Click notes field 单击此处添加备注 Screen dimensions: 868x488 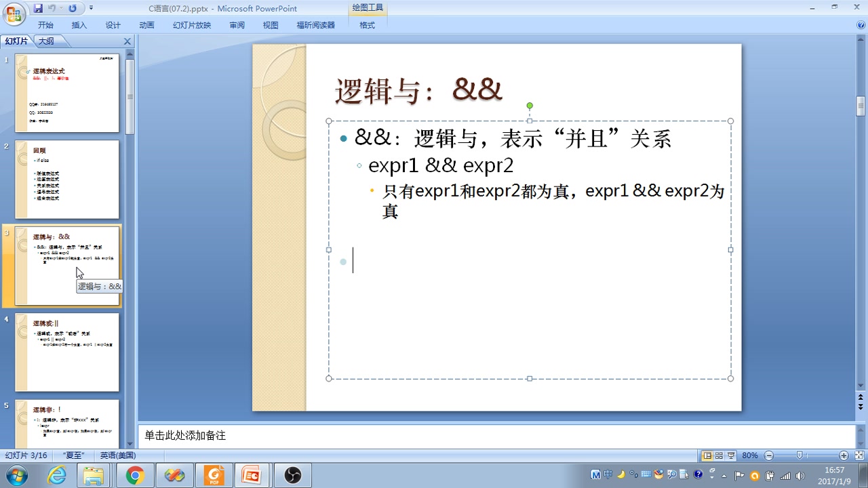tap(185, 436)
